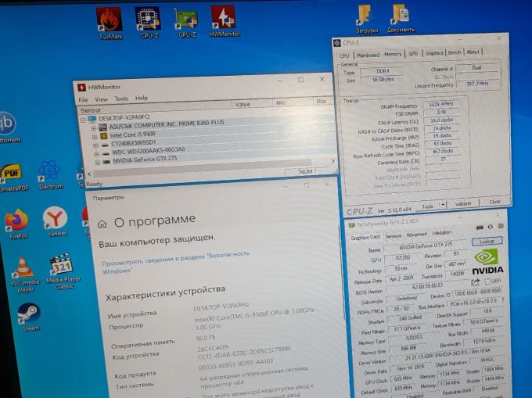The width and height of the screenshot is (532, 398).
Task: Open the SumatraPDF desktop shortcut
Action: tap(13, 177)
